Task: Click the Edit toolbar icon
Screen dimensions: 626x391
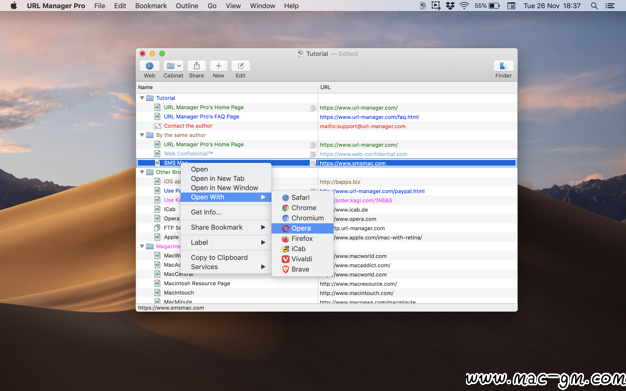Action: click(240, 66)
